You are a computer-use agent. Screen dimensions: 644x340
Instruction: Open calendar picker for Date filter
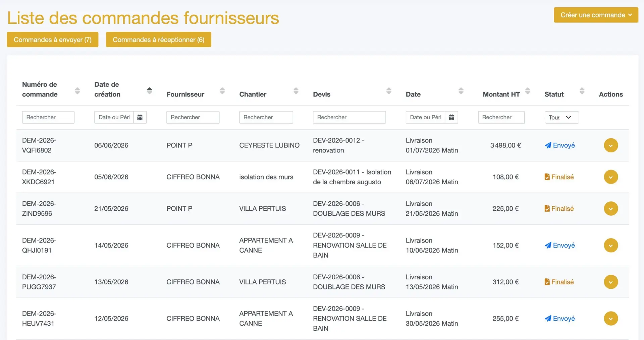tap(451, 117)
